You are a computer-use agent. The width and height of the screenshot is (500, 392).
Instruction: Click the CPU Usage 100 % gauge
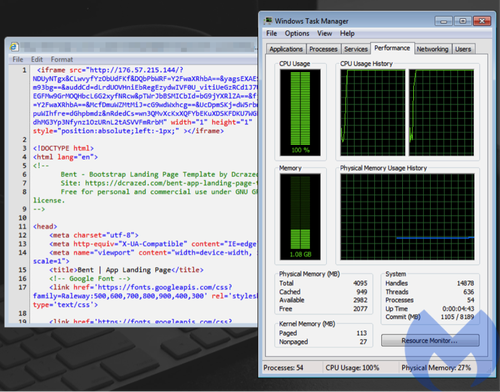300,112
